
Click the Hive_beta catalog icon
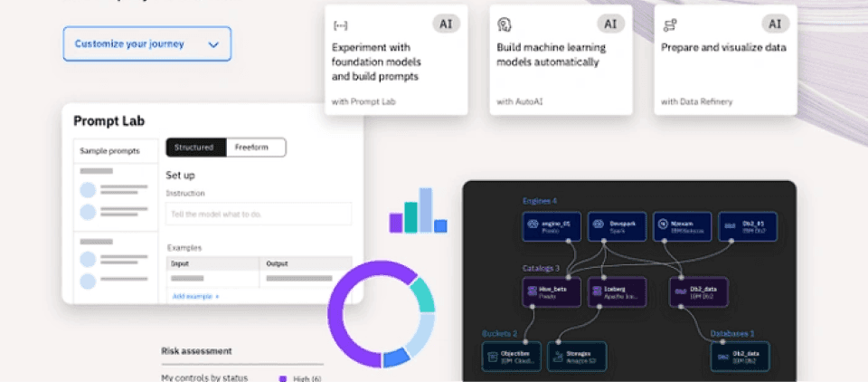point(533,291)
